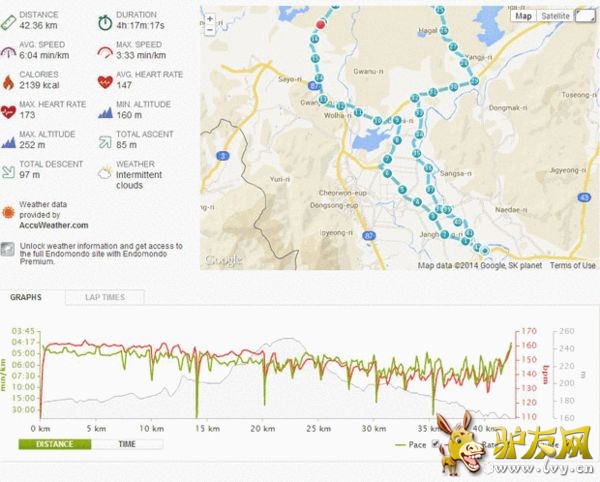Click the average speed gauge icon
This screenshot has width=600, height=482.
(x=8, y=50)
